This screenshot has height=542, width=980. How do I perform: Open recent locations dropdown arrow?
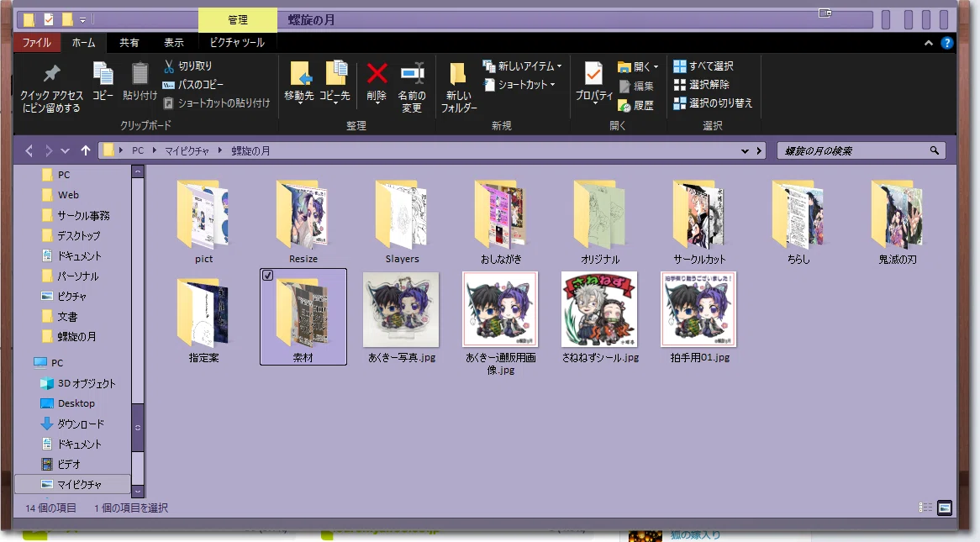click(x=65, y=151)
